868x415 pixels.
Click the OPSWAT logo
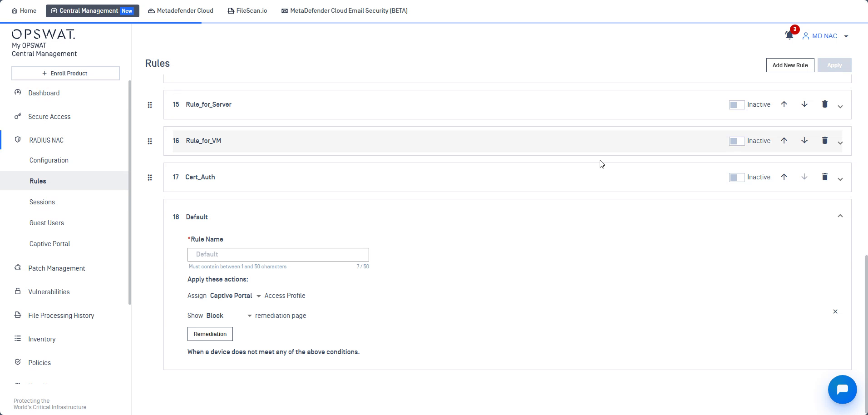(44, 35)
